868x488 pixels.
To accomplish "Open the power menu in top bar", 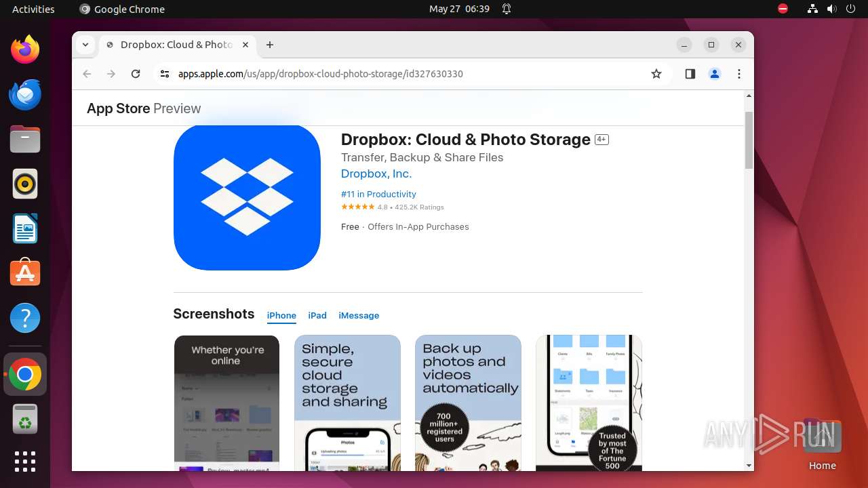I will coord(850,9).
